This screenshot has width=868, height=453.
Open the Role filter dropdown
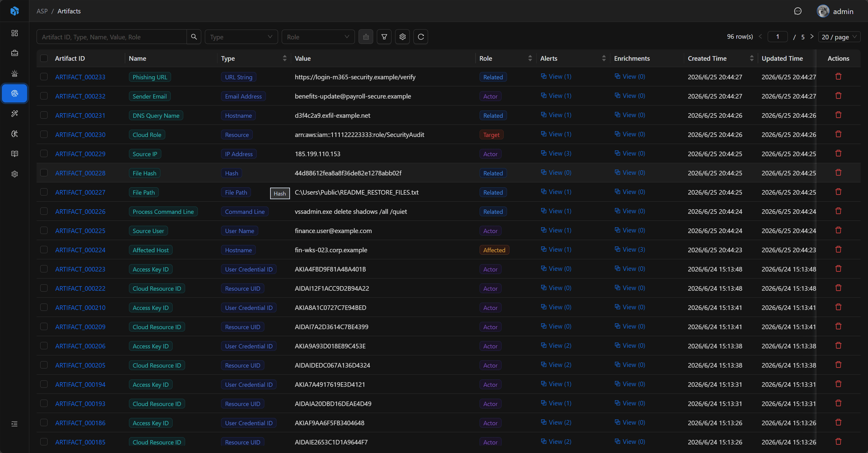(x=318, y=37)
